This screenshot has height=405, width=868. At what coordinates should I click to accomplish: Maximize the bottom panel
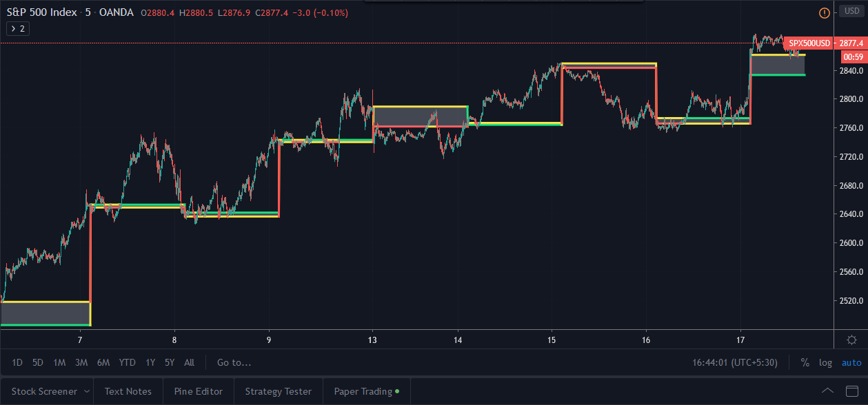click(x=851, y=391)
